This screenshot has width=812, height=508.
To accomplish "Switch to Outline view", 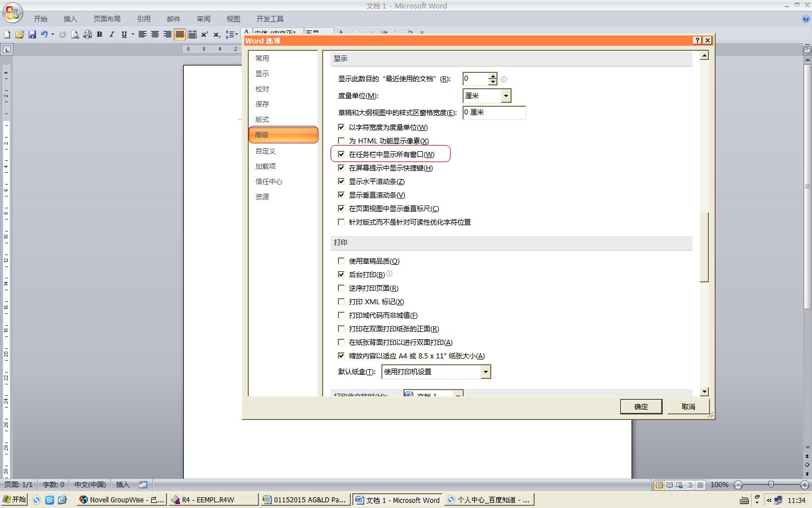I will pos(690,485).
